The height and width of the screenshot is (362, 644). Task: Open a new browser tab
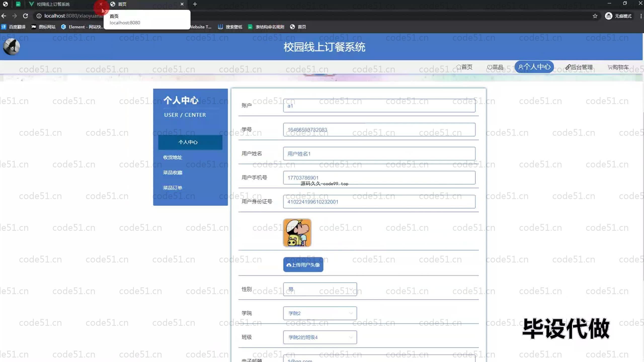[x=195, y=4]
